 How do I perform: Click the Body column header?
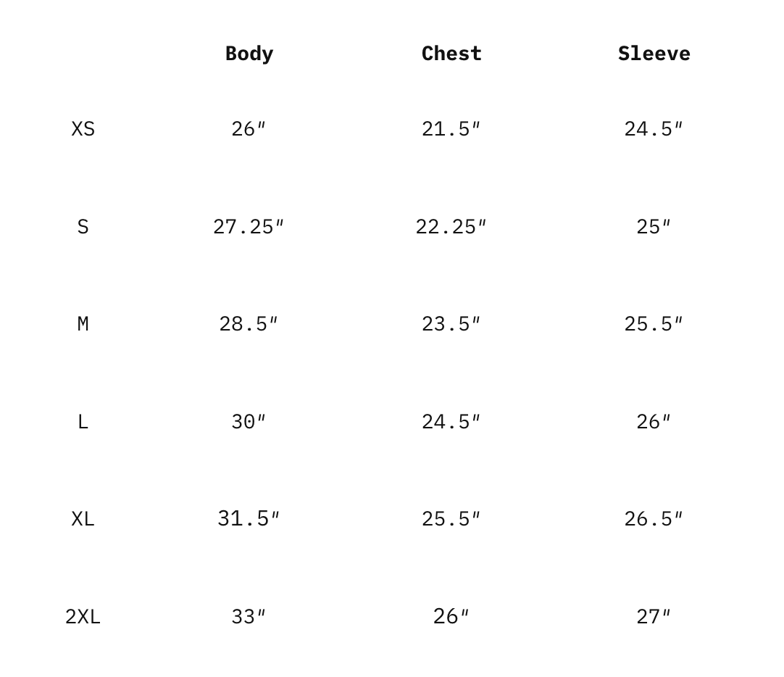click(249, 54)
